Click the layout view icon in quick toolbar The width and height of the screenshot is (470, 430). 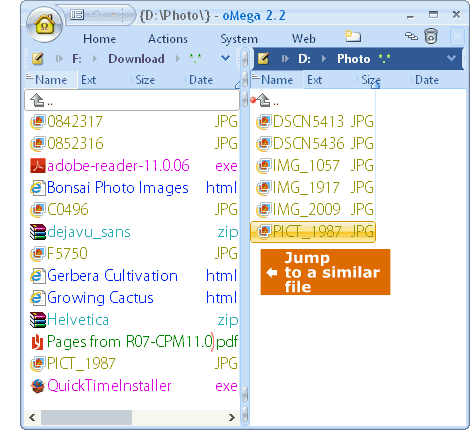point(77,15)
